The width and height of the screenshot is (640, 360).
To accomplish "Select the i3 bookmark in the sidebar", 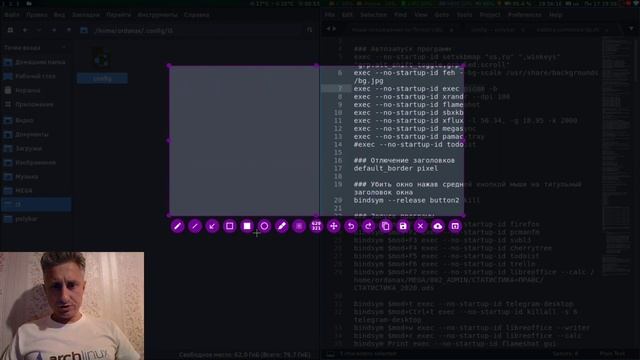I will [x=36, y=204].
